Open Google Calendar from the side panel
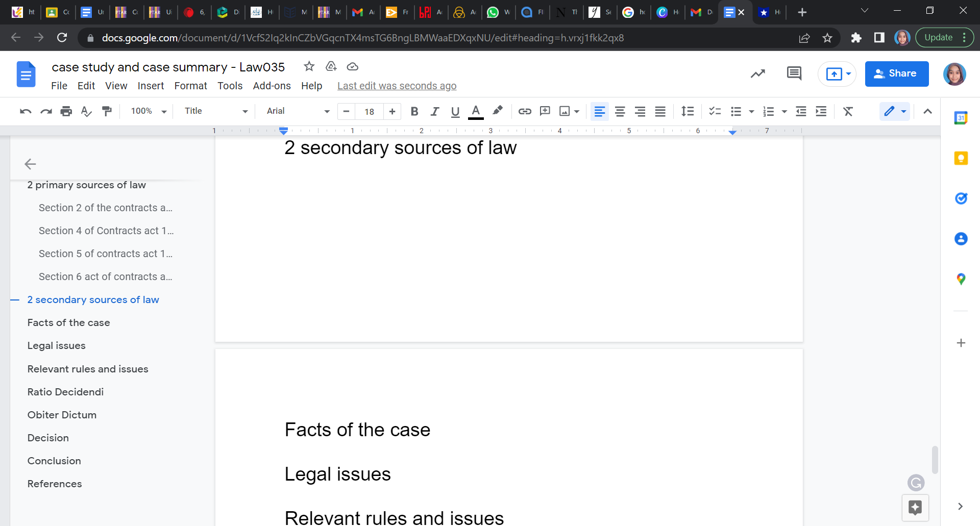The width and height of the screenshot is (980, 526). pyautogui.click(x=962, y=117)
